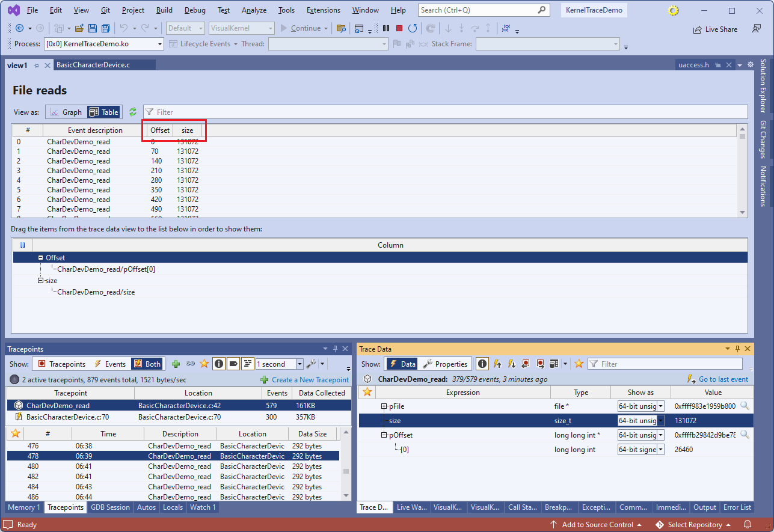This screenshot has width=774, height=532.
Task: Click the previous event lightning icon in Trace Data
Action: click(497, 364)
